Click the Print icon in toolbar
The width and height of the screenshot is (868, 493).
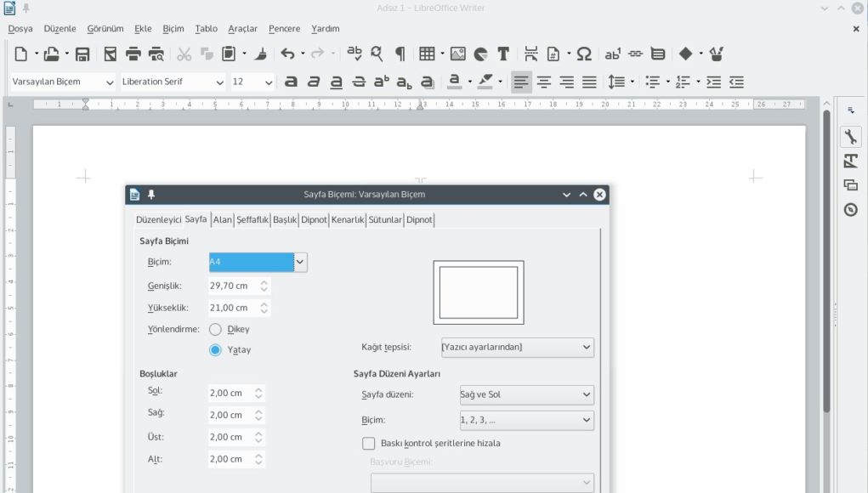click(x=133, y=54)
